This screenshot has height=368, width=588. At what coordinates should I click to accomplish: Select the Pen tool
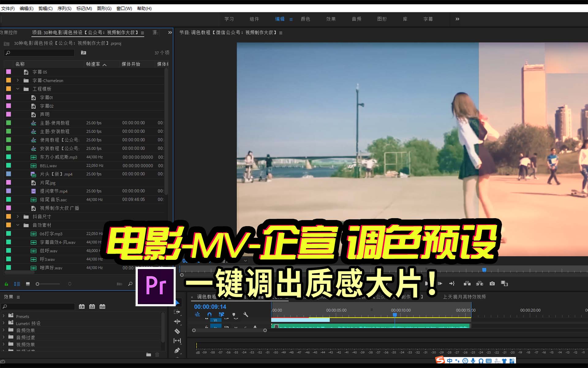177,351
